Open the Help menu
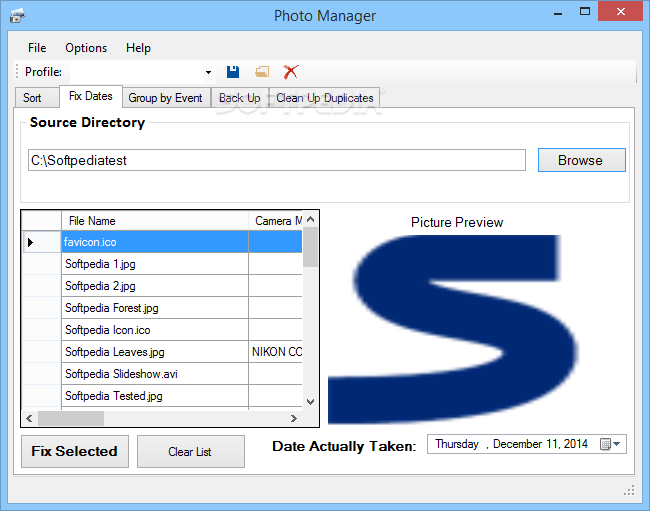Viewport: 650px width, 511px height. 138,48
